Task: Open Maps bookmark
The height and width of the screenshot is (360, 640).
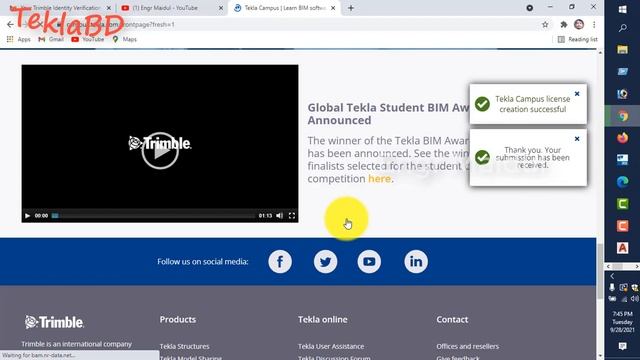Action: point(124,39)
